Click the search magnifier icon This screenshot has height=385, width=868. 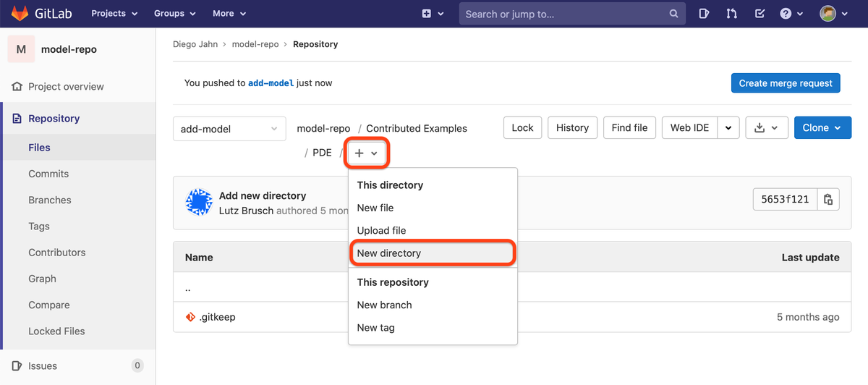coord(673,14)
